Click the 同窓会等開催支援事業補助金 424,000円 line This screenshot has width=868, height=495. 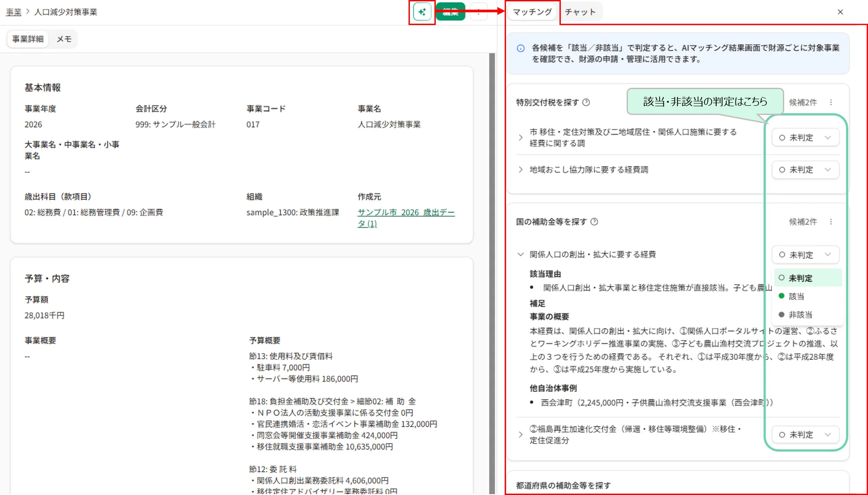tap(324, 435)
